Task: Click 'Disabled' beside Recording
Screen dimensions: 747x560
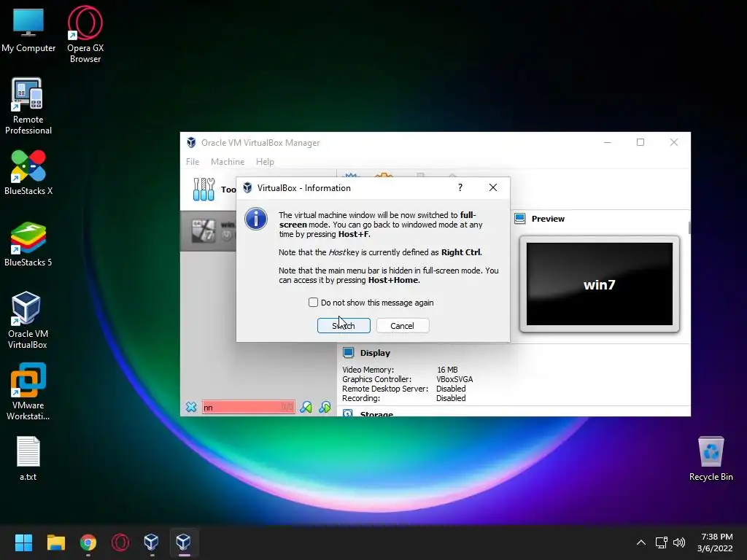Action: [451, 398]
